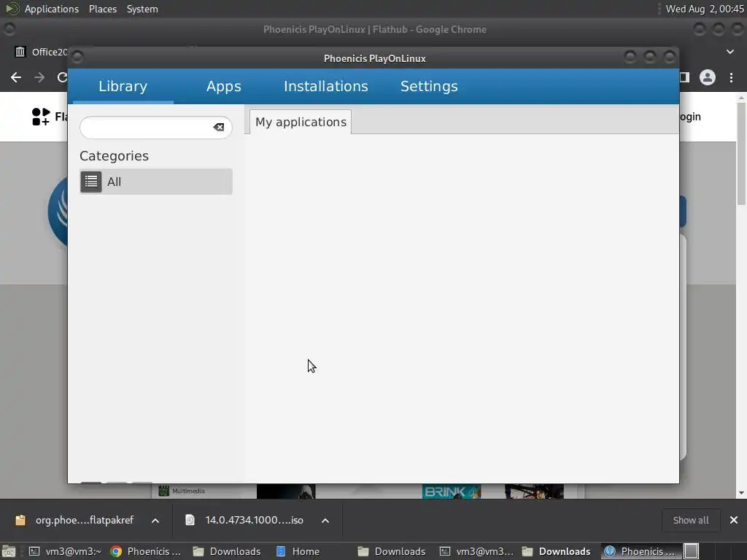
Task: Go forward in Chrome
Action: tap(39, 77)
